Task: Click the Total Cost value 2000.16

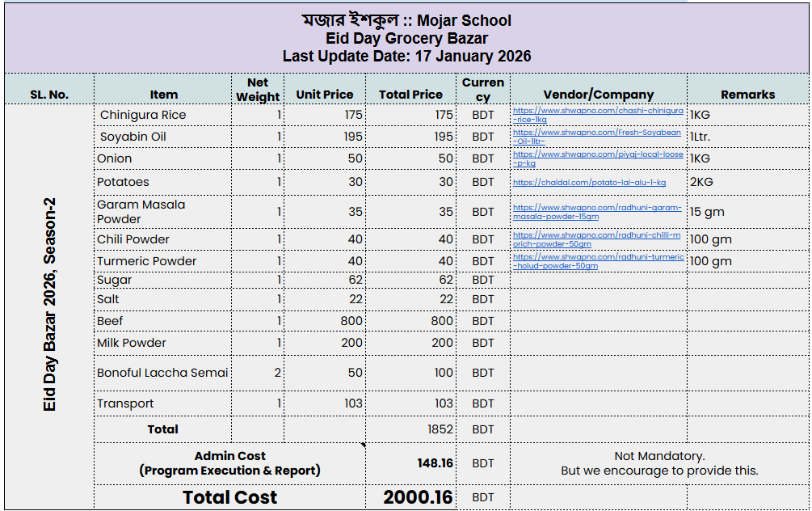Action: click(x=418, y=497)
